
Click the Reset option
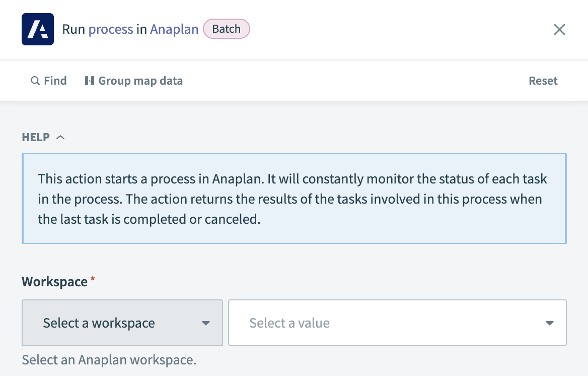click(x=543, y=81)
